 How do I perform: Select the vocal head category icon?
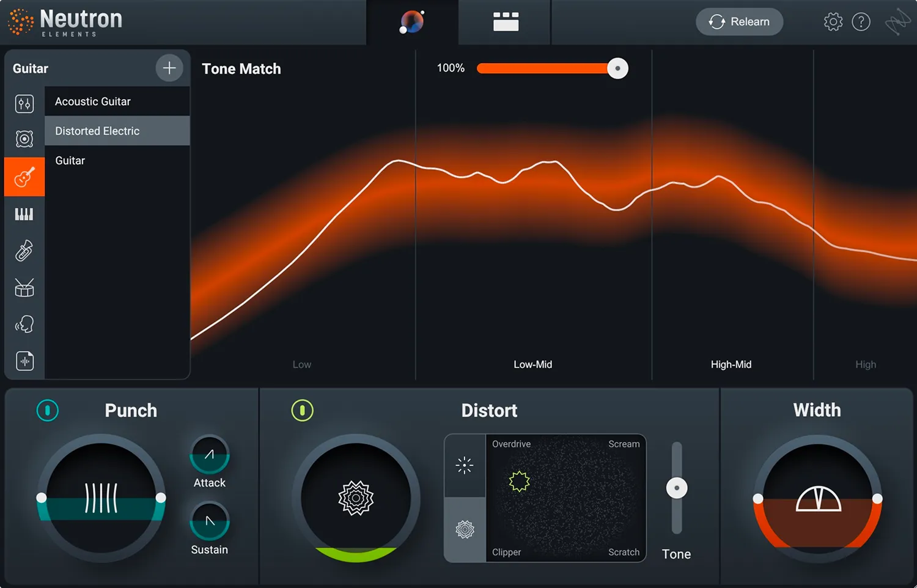tap(24, 324)
